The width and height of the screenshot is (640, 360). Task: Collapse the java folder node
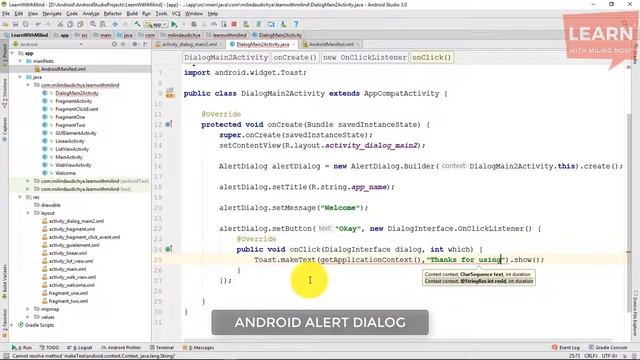(x=20, y=77)
